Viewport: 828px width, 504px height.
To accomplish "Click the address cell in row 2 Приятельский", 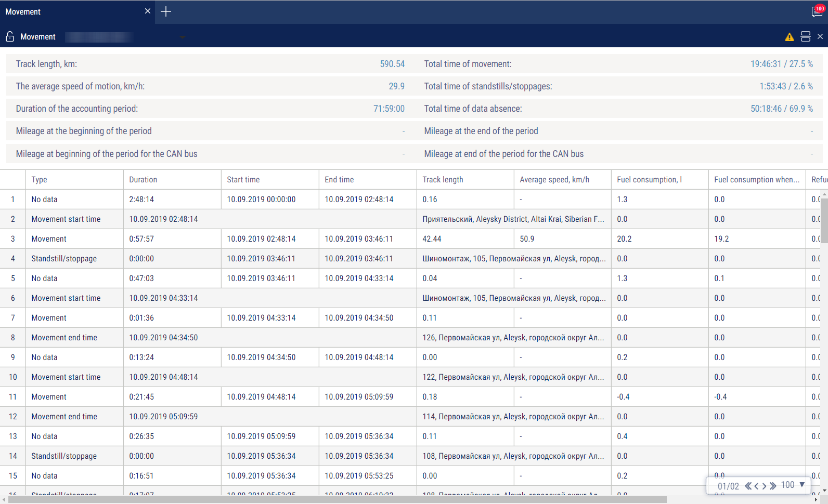I will pos(513,219).
